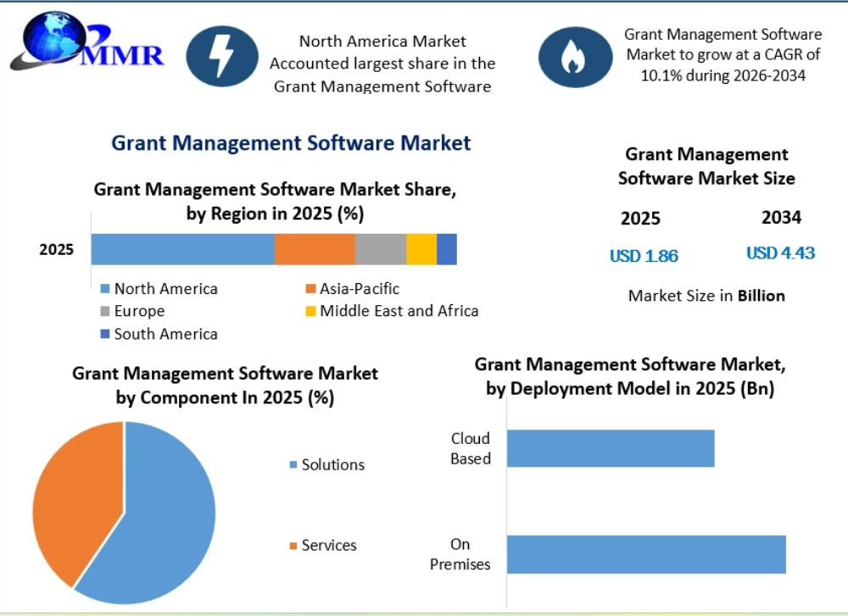848x616 pixels.
Task: Click the South America legend swatch
Action: click(105, 334)
